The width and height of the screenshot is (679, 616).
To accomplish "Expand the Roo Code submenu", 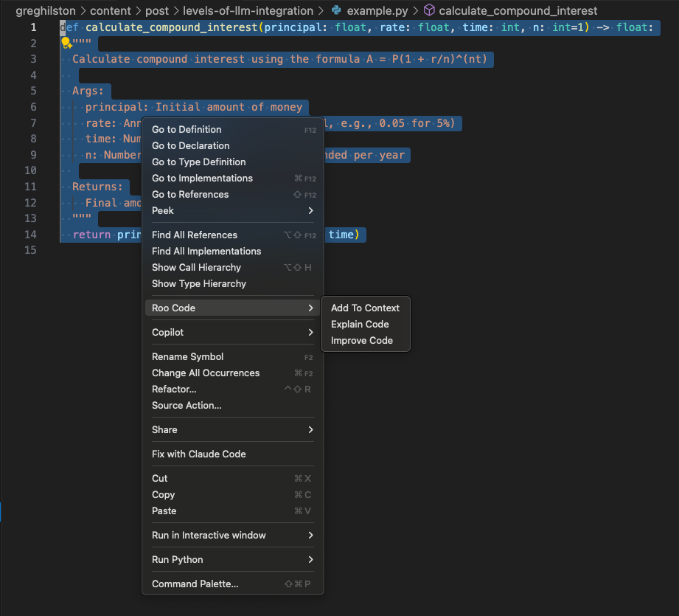I will [232, 308].
